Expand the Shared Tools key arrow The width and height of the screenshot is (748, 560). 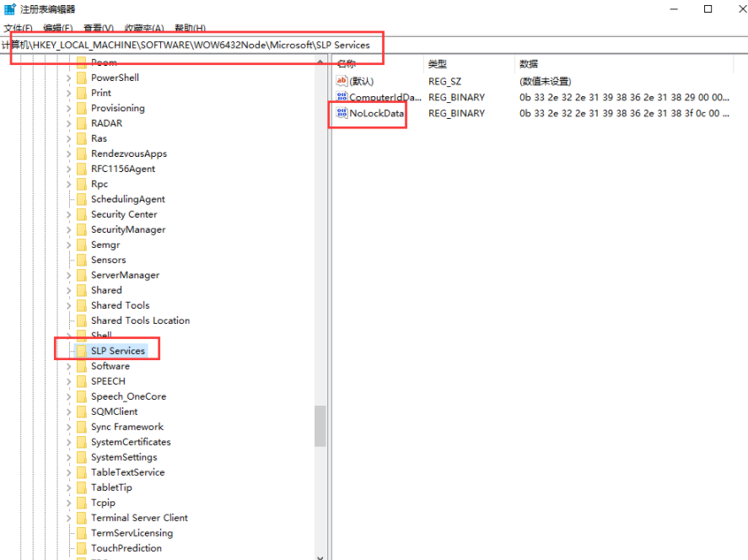pyautogui.click(x=68, y=306)
